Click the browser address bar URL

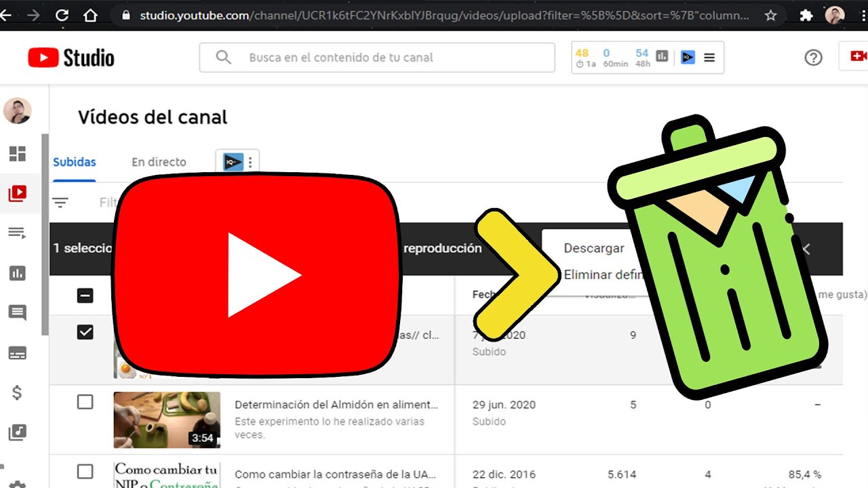coord(445,15)
